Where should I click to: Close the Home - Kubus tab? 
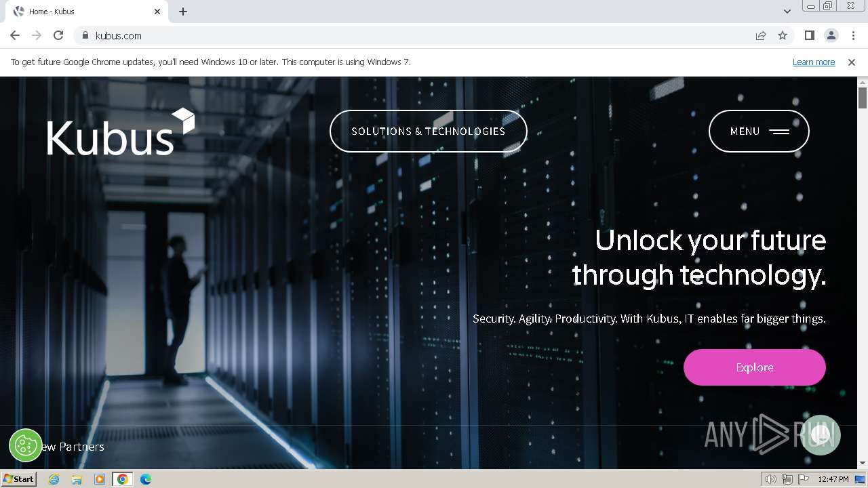pos(157,12)
